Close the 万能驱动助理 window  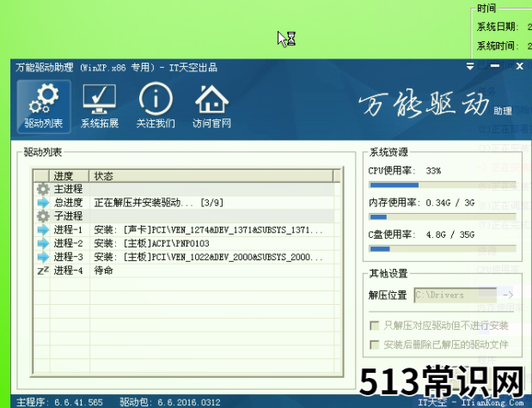pos(519,66)
